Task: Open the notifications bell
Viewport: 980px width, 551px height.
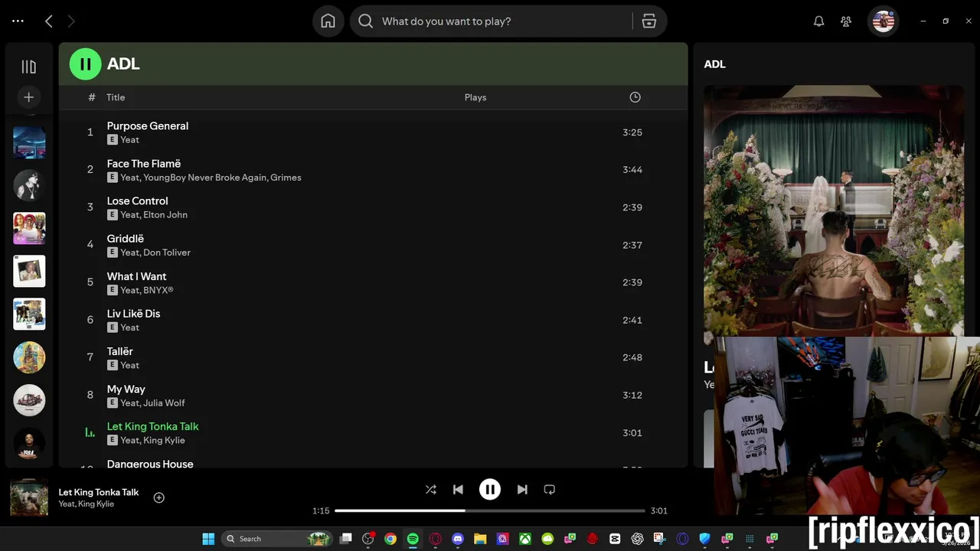Action: 818,21
